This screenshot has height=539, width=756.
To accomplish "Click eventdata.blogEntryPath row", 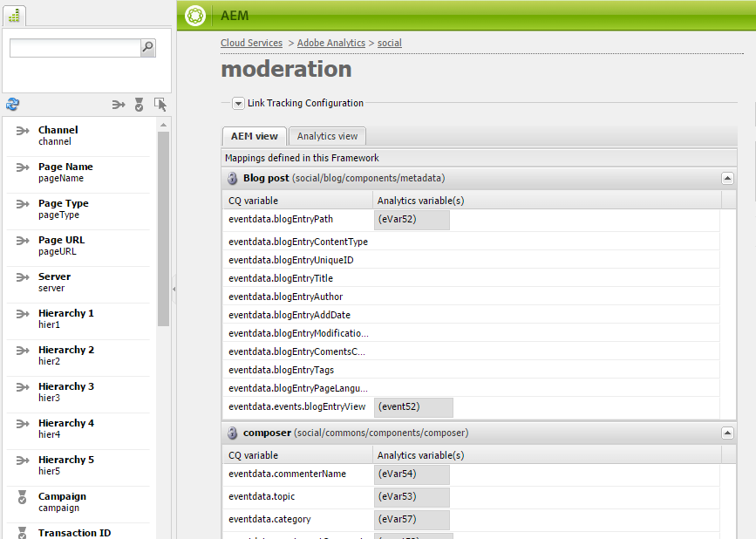I will coord(472,220).
